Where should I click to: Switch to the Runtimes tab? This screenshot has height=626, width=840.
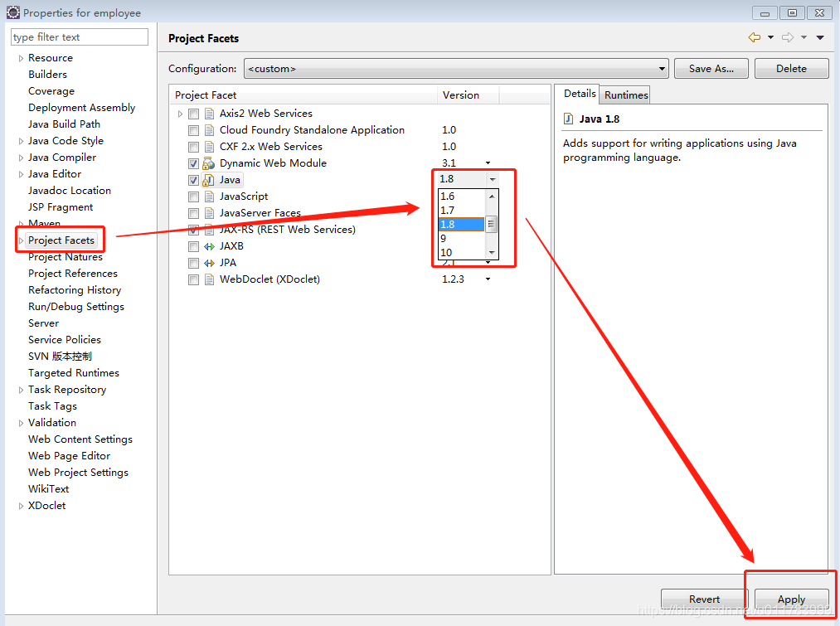(626, 95)
